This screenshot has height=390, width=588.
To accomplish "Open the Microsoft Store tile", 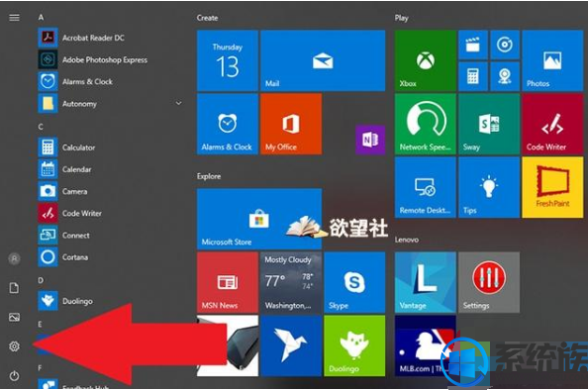I will (x=259, y=219).
